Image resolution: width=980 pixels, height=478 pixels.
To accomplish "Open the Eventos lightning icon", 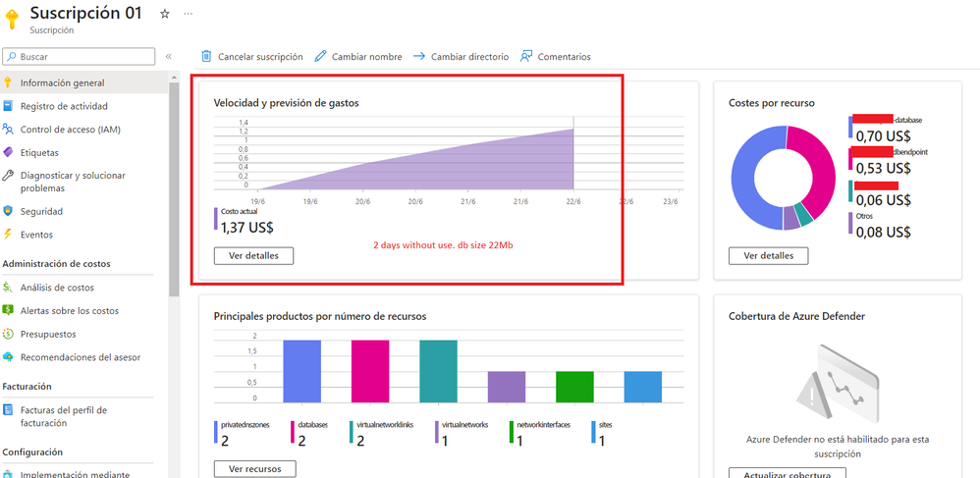I will pyautogui.click(x=8, y=235).
